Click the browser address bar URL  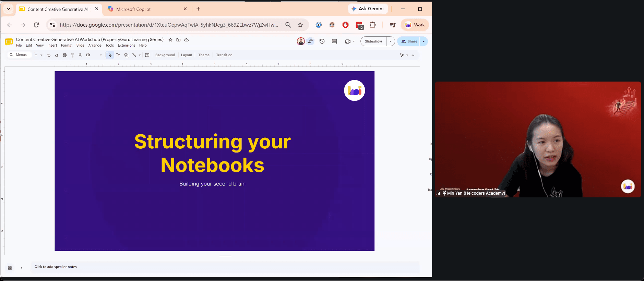[x=169, y=25]
